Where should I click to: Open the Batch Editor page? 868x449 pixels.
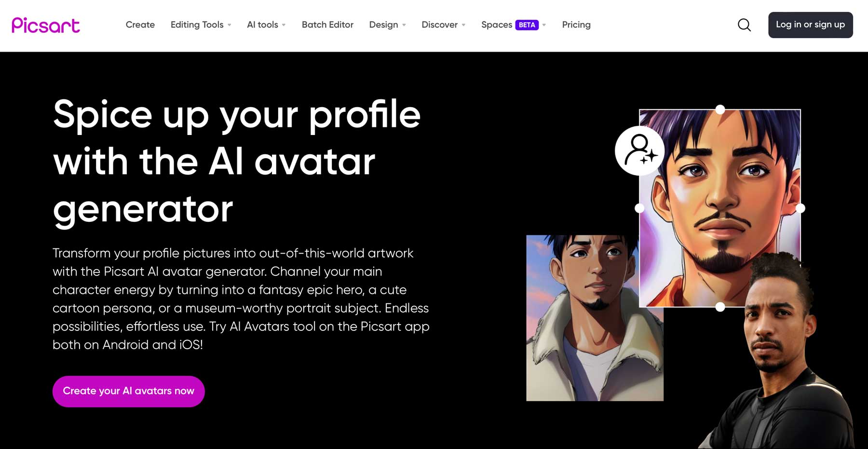[x=327, y=25]
